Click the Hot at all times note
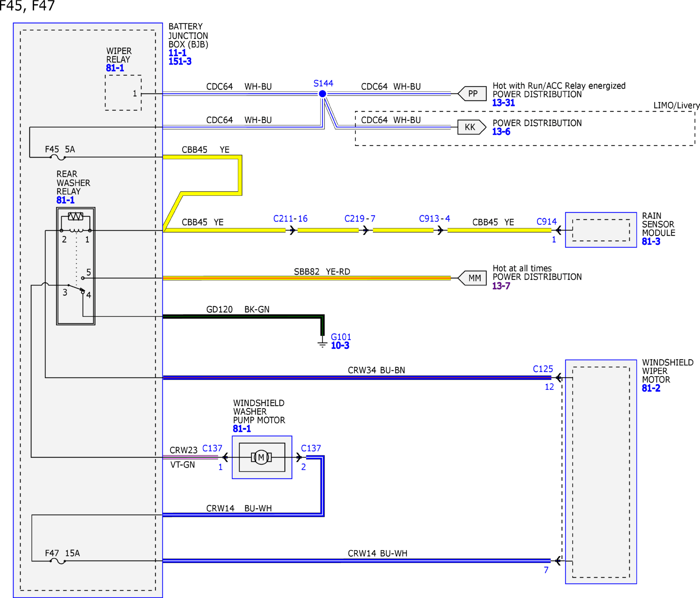The image size is (700, 598). [x=522, y=268]
